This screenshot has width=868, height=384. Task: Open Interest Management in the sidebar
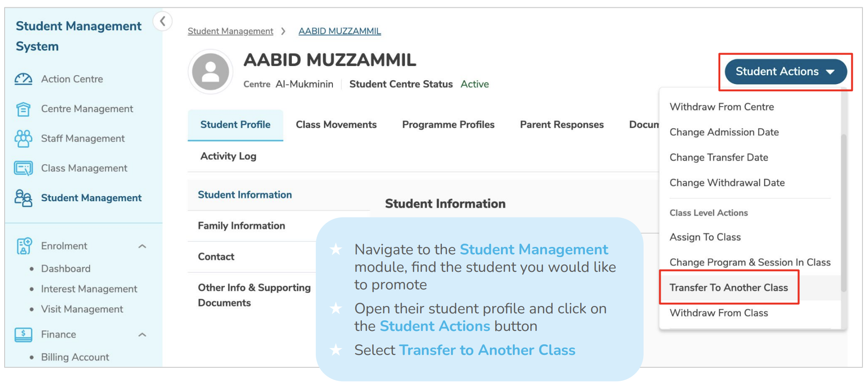89,289
